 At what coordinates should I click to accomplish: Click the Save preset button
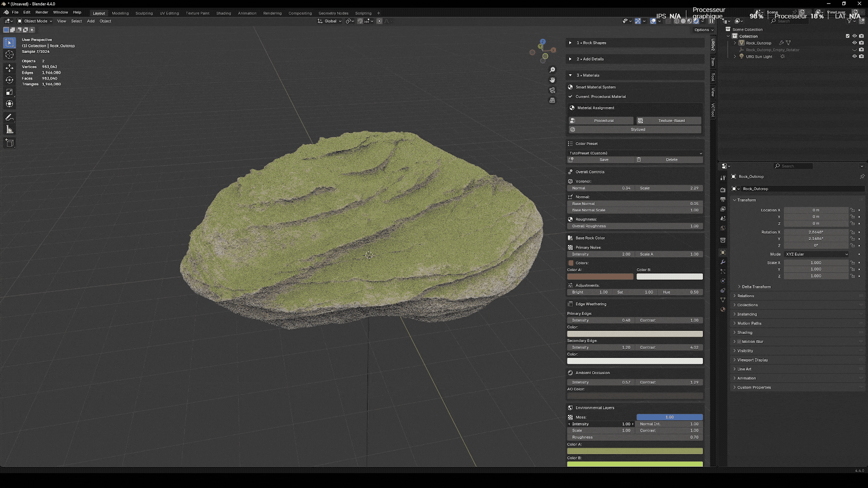click(x=604, y=160)
